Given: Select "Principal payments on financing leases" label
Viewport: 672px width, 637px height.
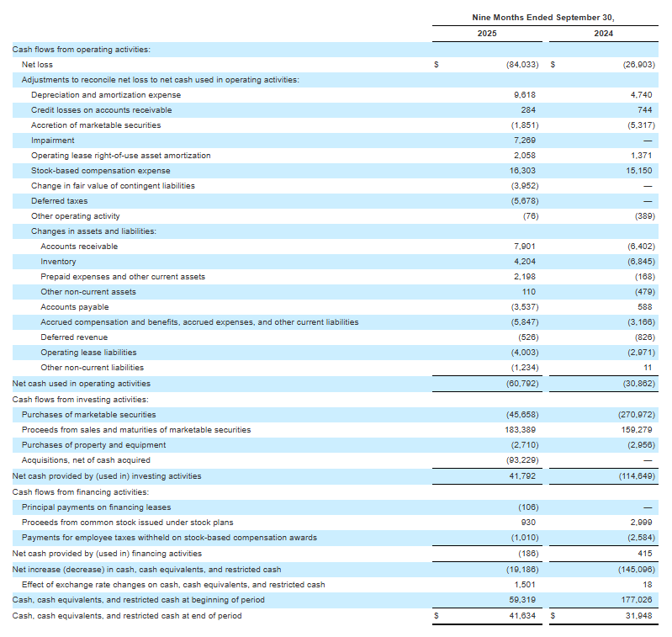Looking at the screenshot, I should click(x=96, y=507).
